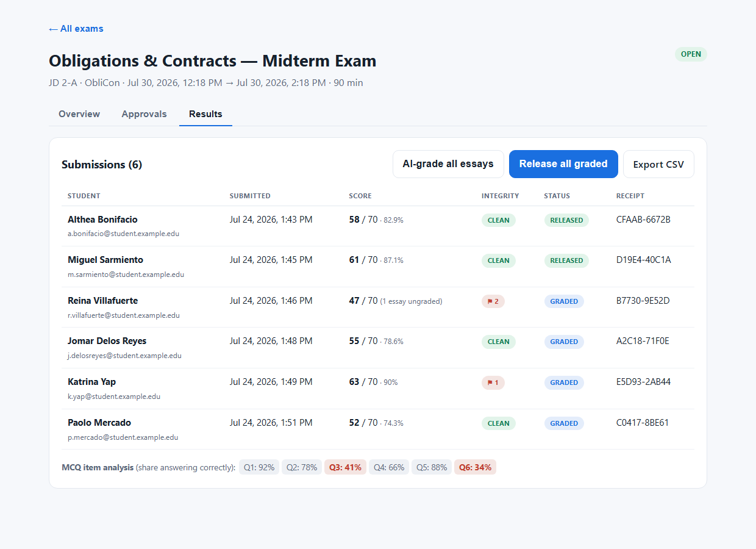Click receipt code CFAAB-6672B

tap(643, 220)
